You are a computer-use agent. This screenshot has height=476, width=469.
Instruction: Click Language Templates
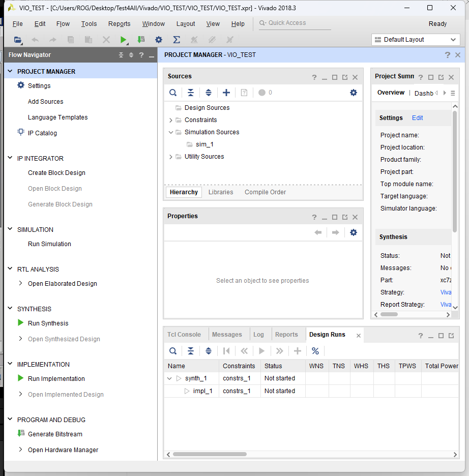pyautogui.click(x=57, y=117)
